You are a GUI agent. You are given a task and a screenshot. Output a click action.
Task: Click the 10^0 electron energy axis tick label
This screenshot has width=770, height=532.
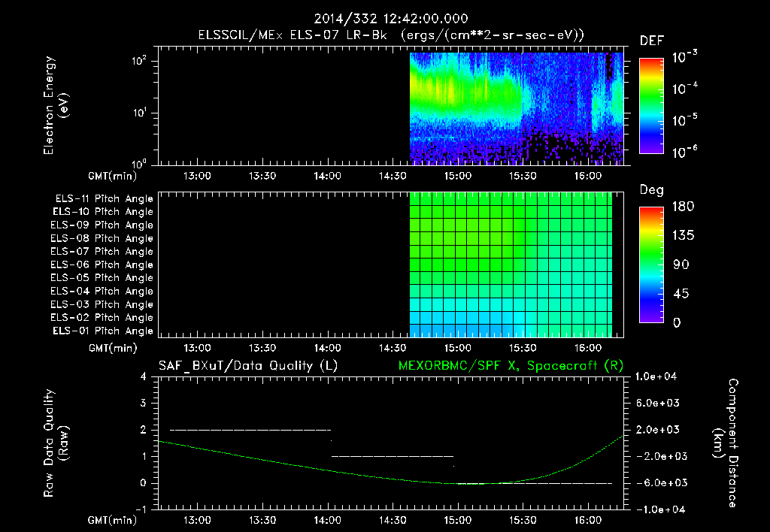(x=139, y=164)
